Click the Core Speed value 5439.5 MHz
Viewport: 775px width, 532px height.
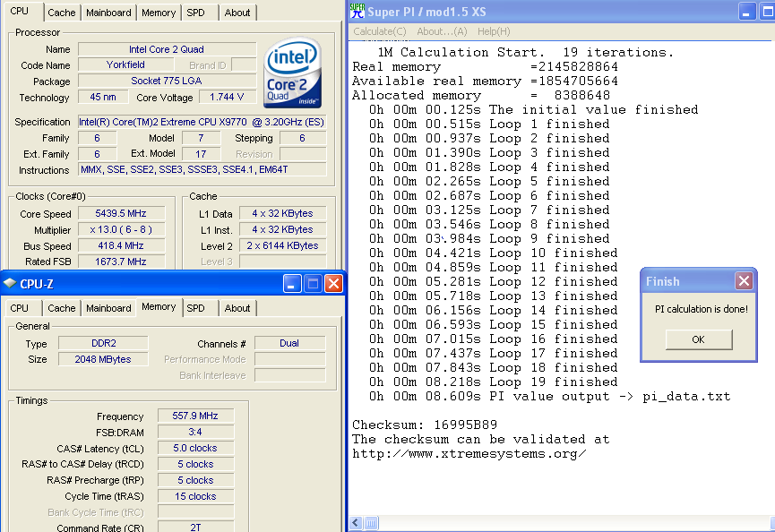[121, 213]
